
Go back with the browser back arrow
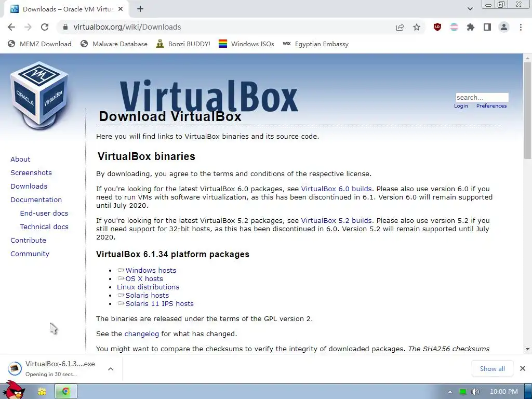coord(11,27)
